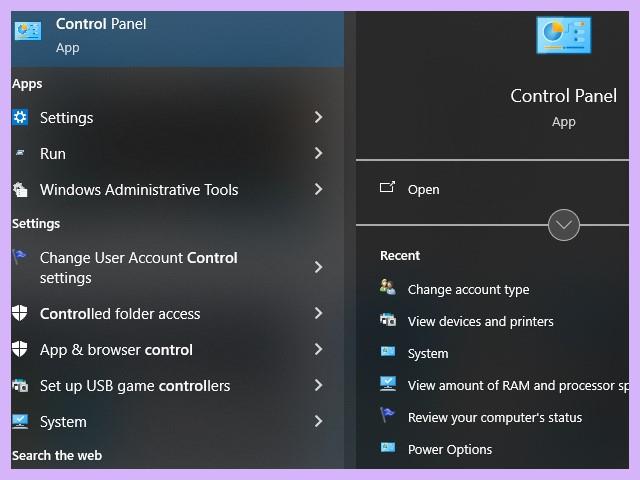Viewport: 640px width, 480px height.
Task: Click the Run app icon
Action: pos(20,153)
